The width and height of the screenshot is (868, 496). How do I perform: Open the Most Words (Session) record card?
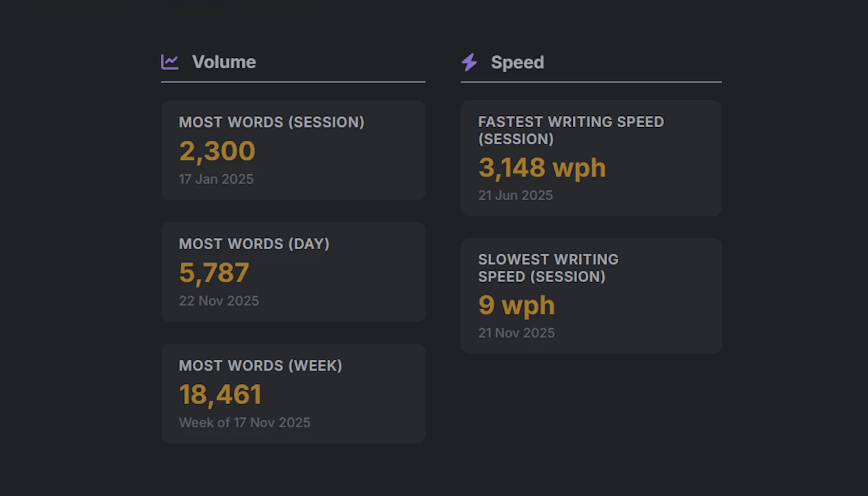tap(293, 149)
